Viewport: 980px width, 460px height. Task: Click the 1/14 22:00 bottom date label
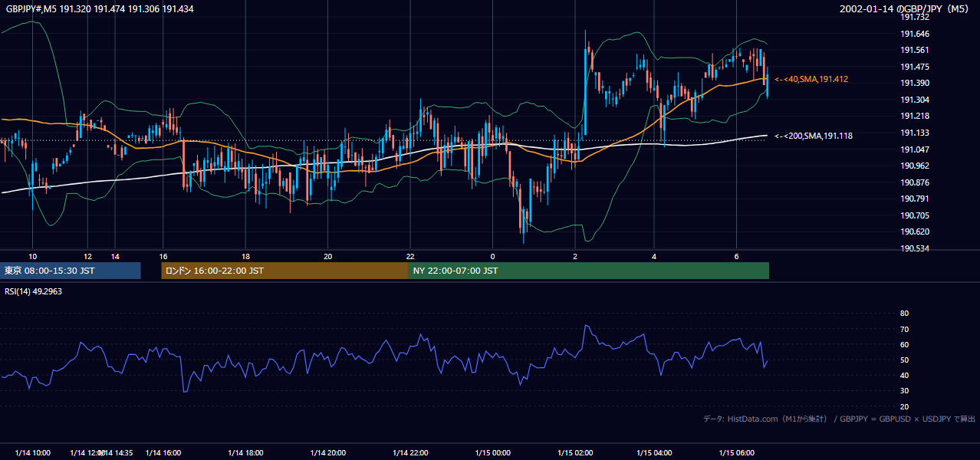[x=410, y=453]
